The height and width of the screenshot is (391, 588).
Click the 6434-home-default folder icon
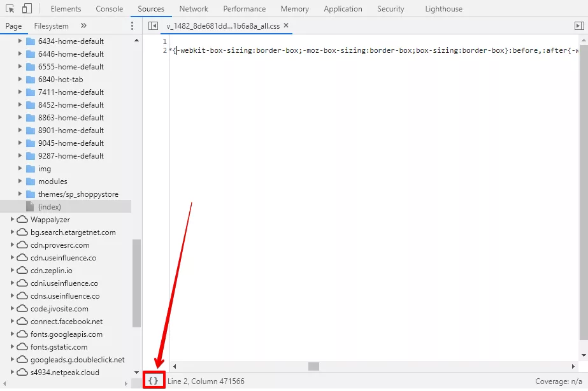coord(31,41)
